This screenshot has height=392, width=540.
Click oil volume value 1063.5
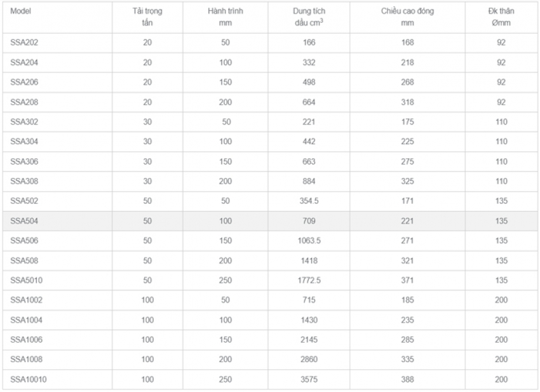pyautogui.click(x=310, y=241)
